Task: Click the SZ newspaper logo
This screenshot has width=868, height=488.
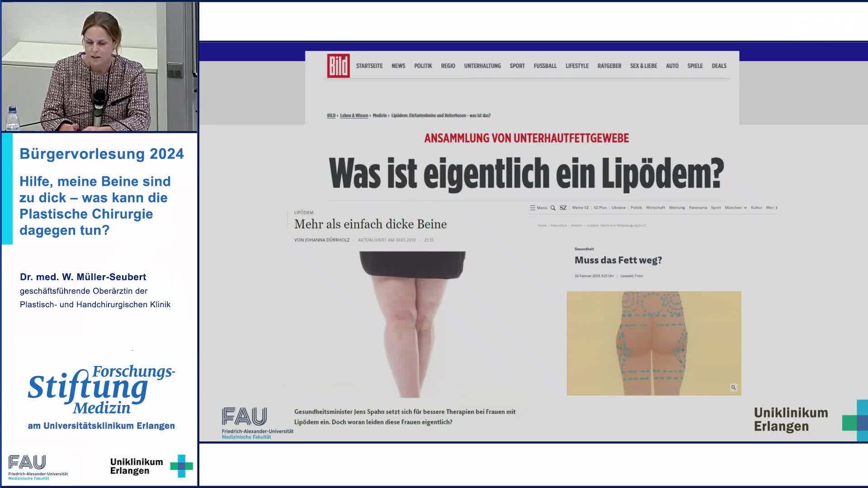Action: coord(563,208)
